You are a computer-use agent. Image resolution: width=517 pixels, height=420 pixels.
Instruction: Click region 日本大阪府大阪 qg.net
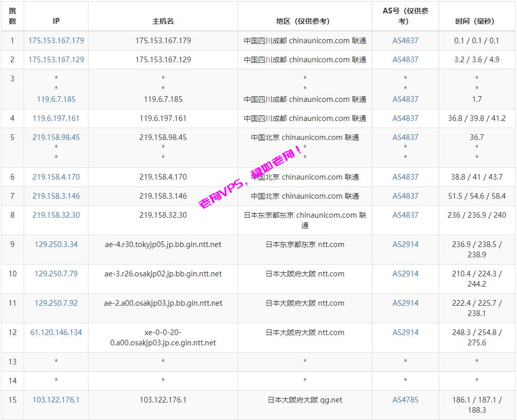[305, 400]
